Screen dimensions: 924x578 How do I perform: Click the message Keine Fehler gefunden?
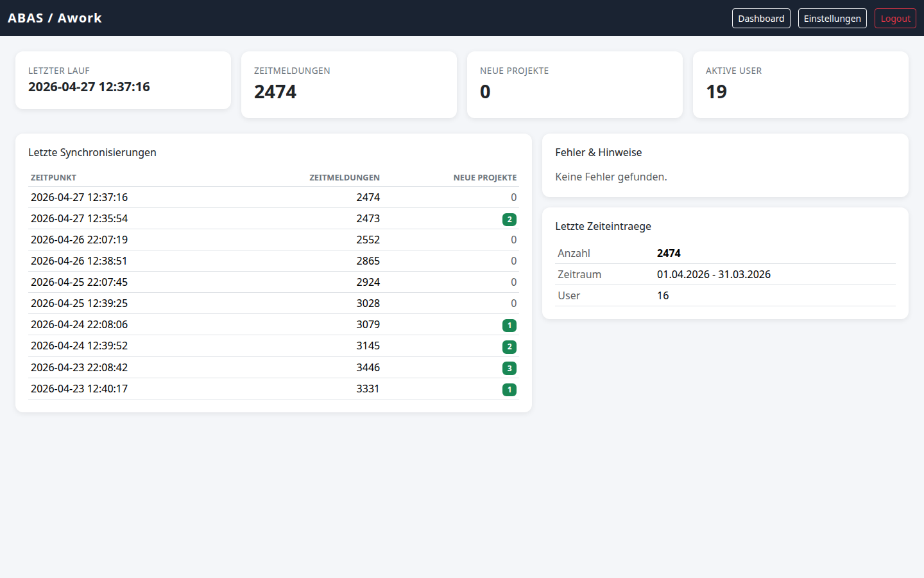[x=611, y=177]
